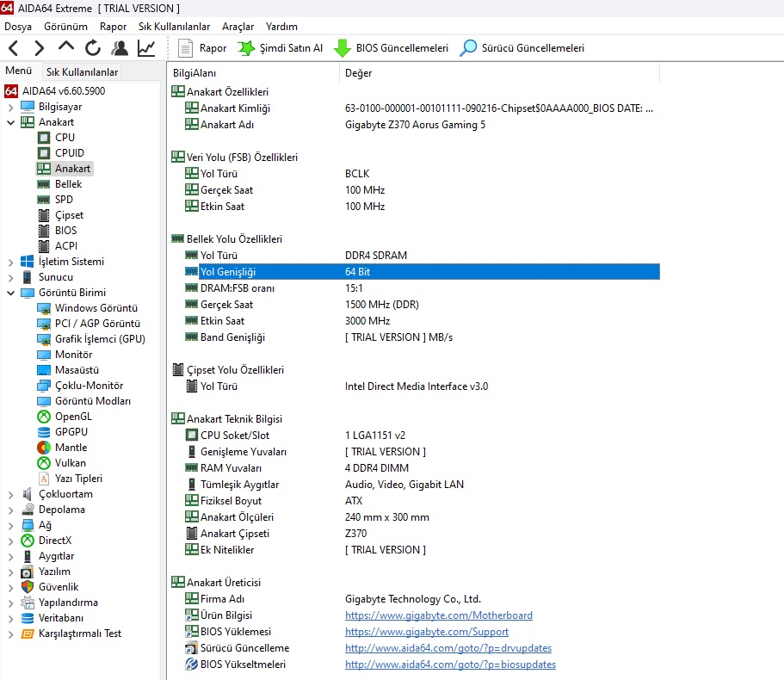Open the Görünüm menu
The image size is (784, 680).
(65, 27)
